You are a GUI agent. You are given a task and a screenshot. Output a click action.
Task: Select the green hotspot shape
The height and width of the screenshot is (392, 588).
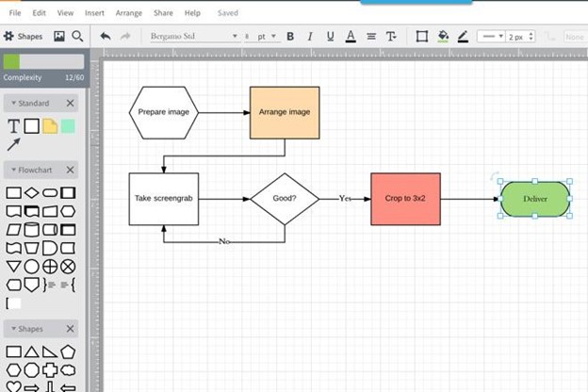[x=68, y=126]
